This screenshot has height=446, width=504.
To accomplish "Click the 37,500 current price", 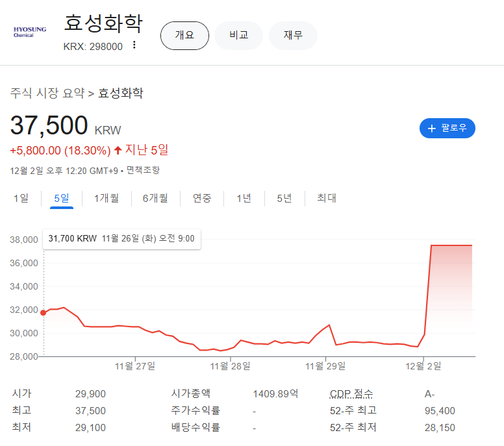I will pyautogui.click(x=49, y=125).
